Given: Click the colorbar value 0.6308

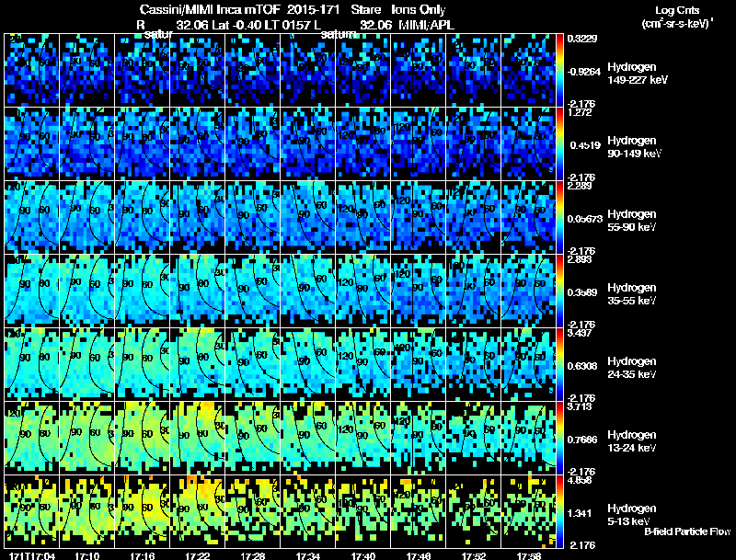Looking at the screenshot, I should tap(583, 366).
